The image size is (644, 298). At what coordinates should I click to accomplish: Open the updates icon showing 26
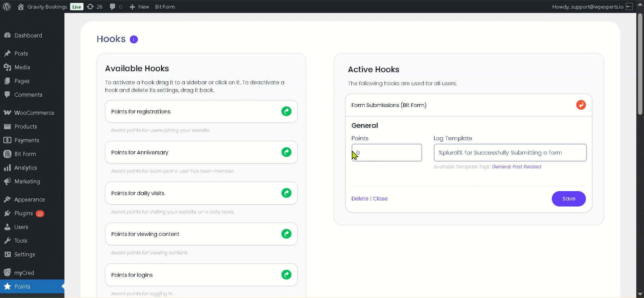95,7
